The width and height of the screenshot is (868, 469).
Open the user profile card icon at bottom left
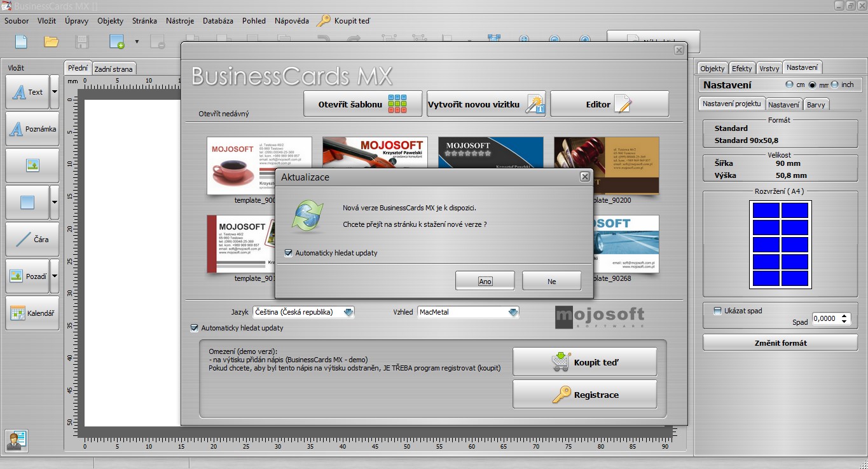pyautogui.click(x=16, y=440)
